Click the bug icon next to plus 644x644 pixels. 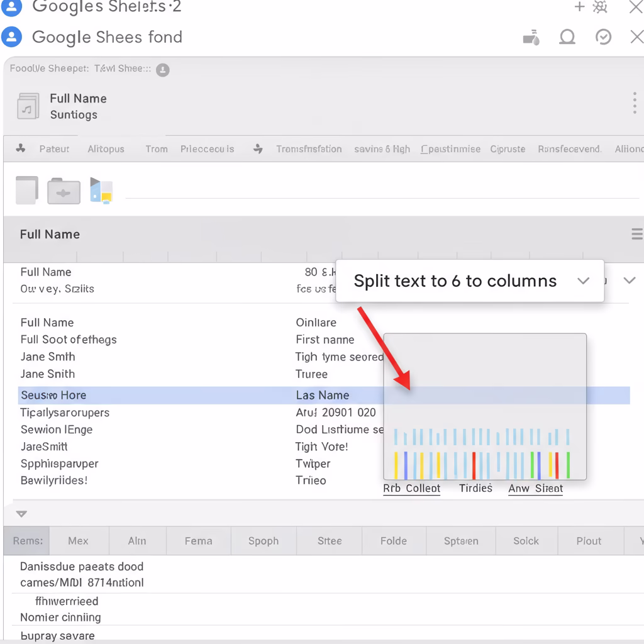click(x=600, y=6)
